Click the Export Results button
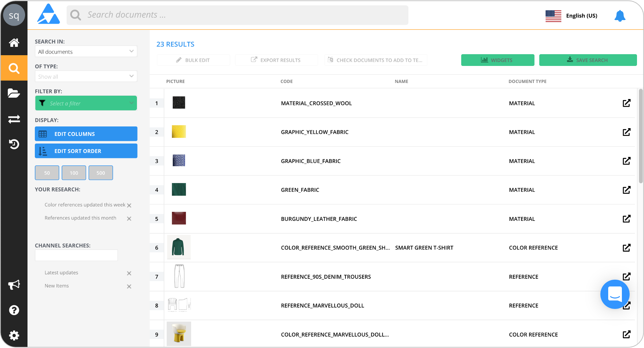Screen dimensions: 644x348 (x=276, y=60)
